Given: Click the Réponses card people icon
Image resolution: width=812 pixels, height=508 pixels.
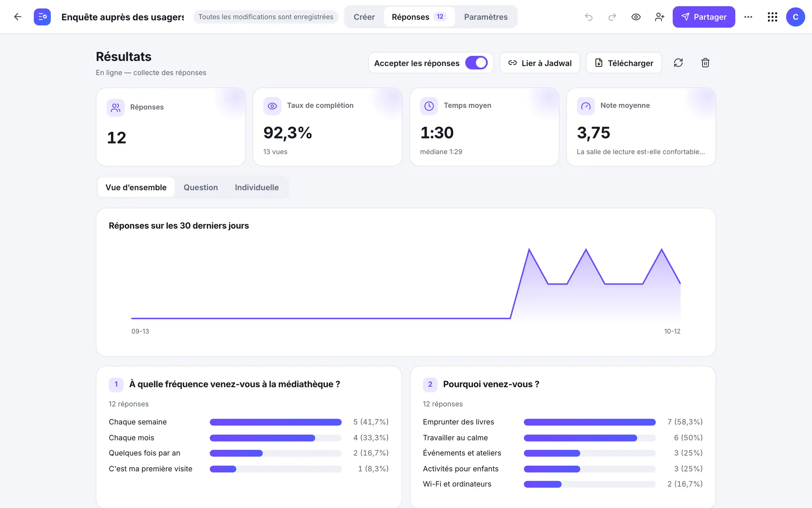Looking at the screenshot, I should (x=116, y=108).
